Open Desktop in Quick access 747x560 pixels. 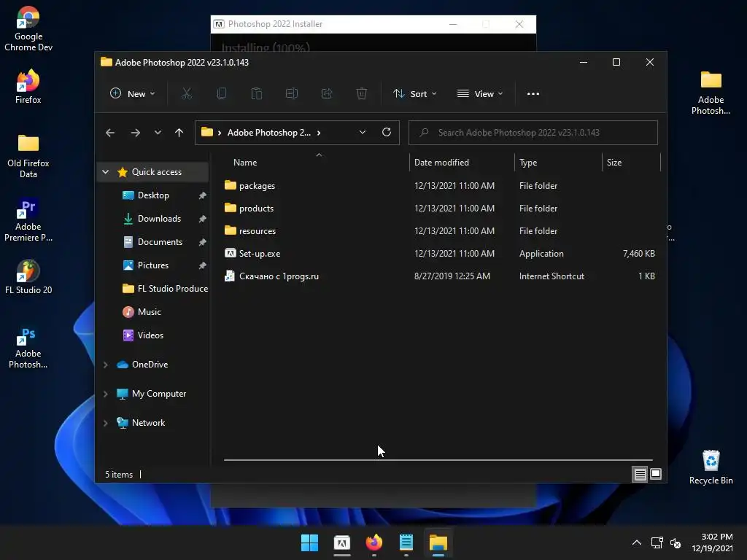tap(153, 195)
